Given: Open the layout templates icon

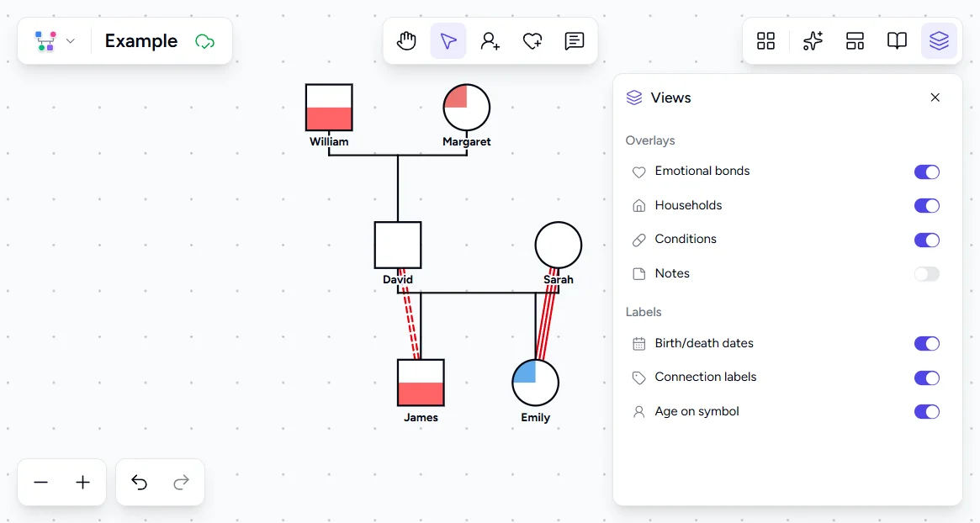Looking at the screenshot, I should pyautogui.click(x=855, y=41).
